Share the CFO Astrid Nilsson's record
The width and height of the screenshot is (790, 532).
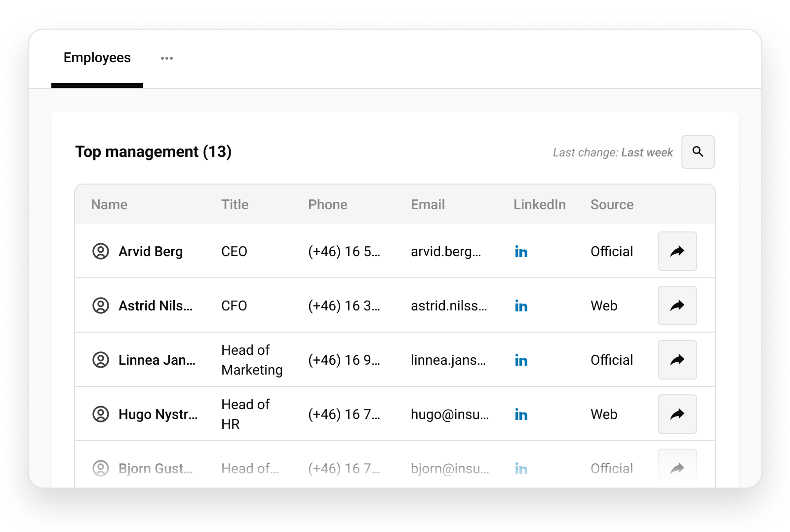(x=676, y=306)
